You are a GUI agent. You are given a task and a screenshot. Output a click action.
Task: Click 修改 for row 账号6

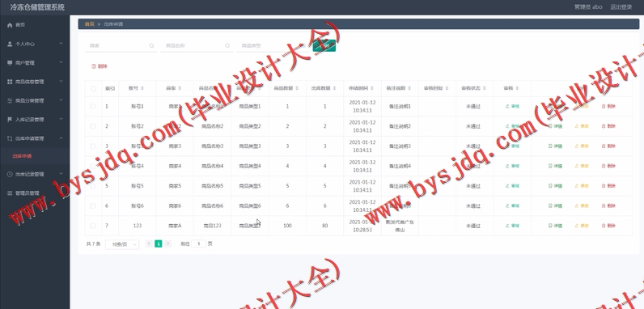582,205
